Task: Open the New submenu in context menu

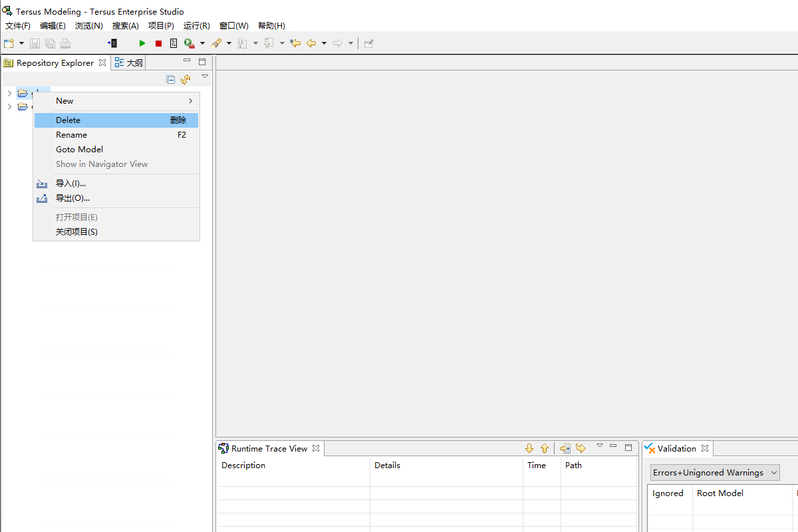Action: pos(116,101)
